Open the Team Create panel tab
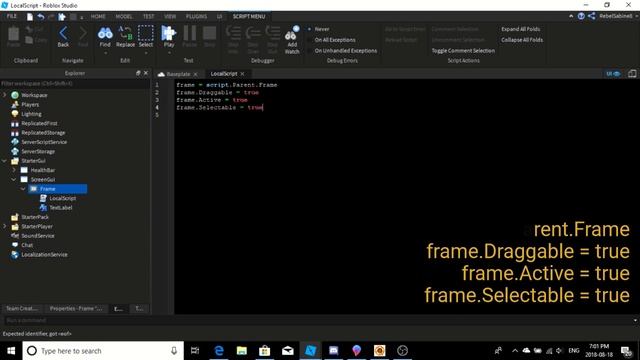This screenshot has width=640, height=360. (x=22, y=309)
